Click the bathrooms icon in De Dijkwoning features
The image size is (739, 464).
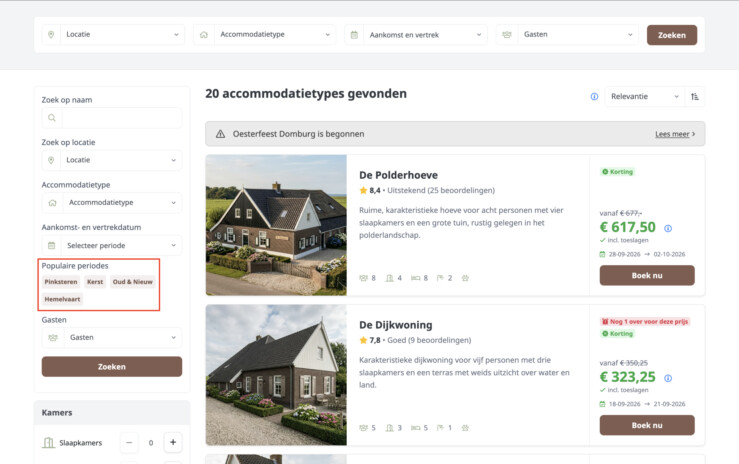click(440, 428)
